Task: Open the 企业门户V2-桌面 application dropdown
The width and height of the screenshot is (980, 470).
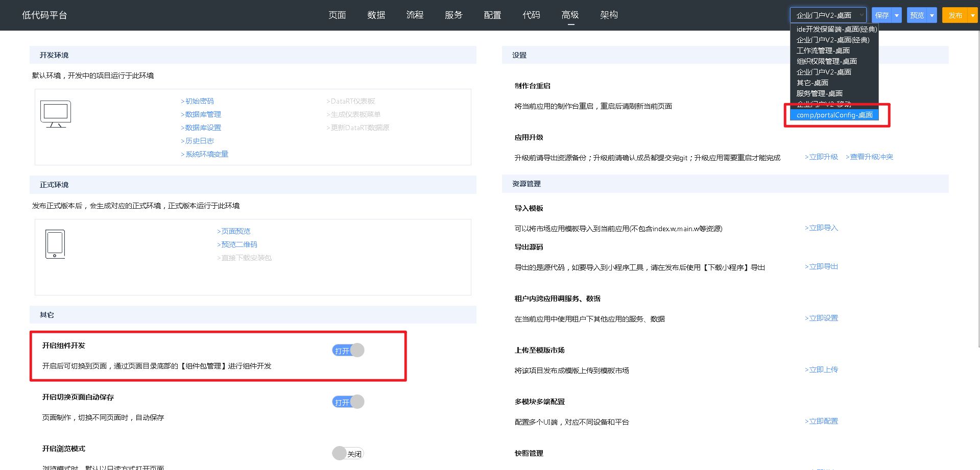Action: click(827, 15)
